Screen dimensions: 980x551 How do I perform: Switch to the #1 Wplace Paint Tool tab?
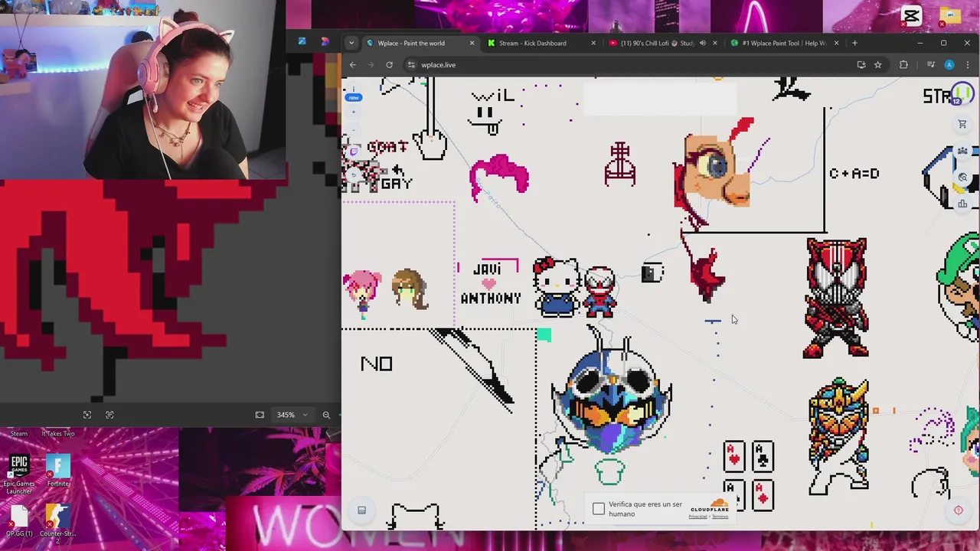785,43
